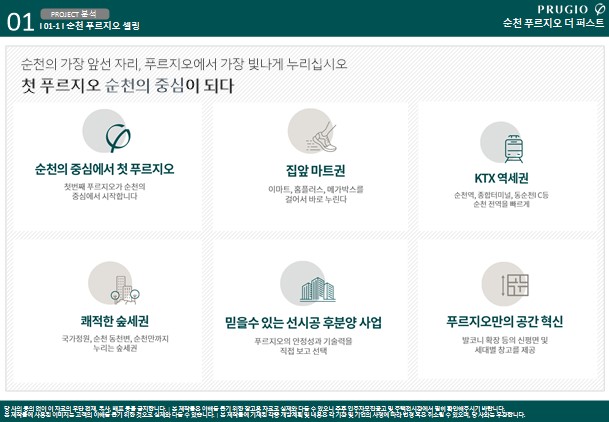Click 순천 푸르지오 더 퍼스트 header text

553,23
